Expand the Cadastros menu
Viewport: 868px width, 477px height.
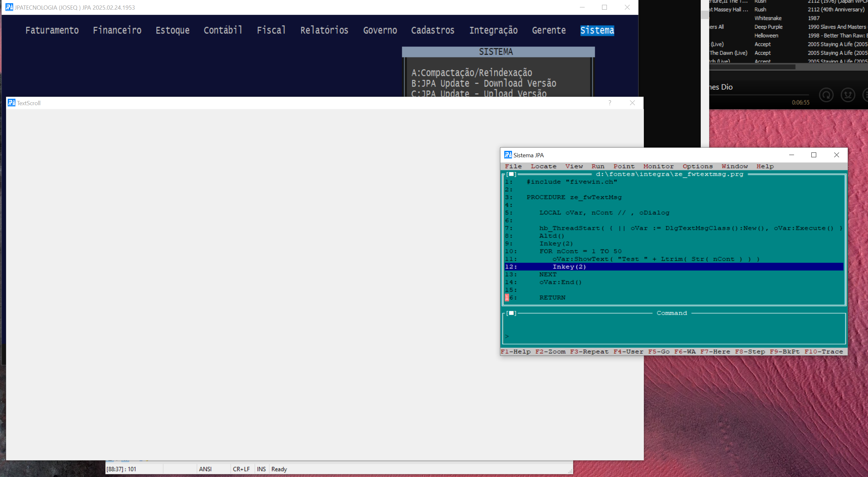coord(432,30)
